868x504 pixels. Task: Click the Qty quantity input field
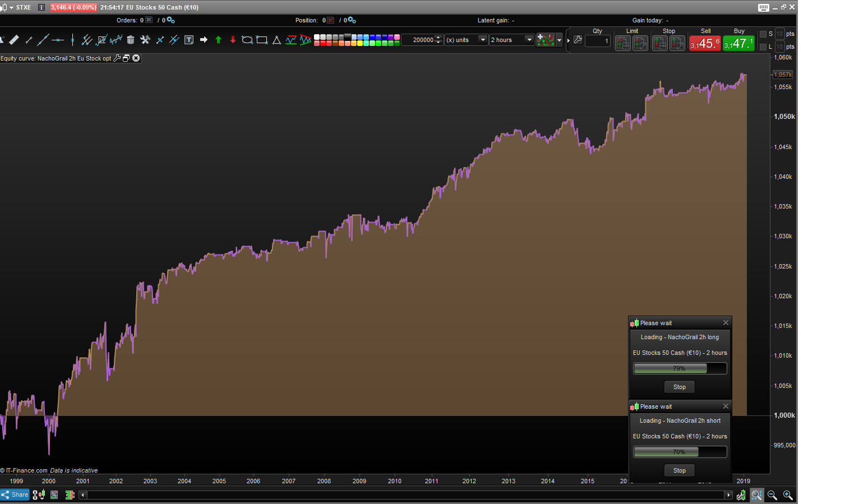point(598,41)
